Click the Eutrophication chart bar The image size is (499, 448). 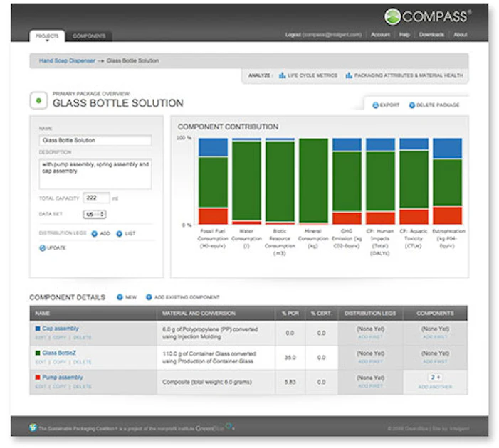click(x=447, y=181)
